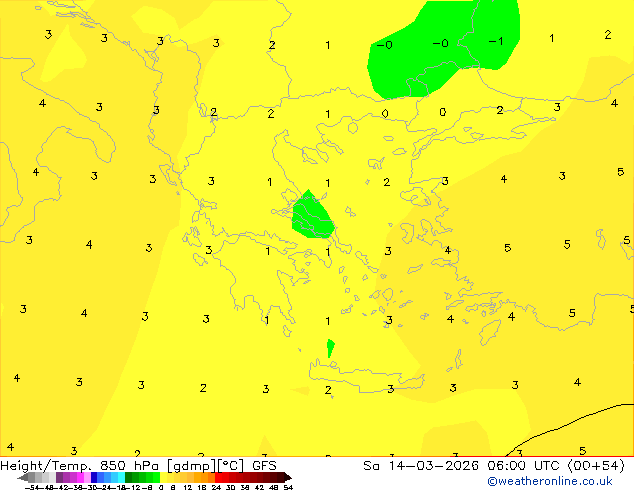634x490 pixels.
Task: Pick the dark blue swatch in the color scale
Action: [x=94, y=477]
